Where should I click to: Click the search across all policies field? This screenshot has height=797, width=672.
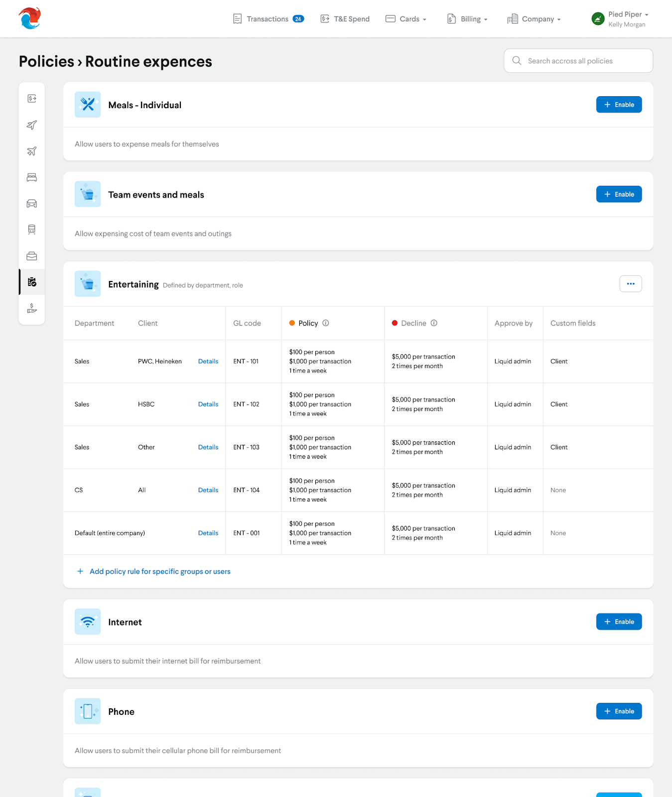point(578,61)
